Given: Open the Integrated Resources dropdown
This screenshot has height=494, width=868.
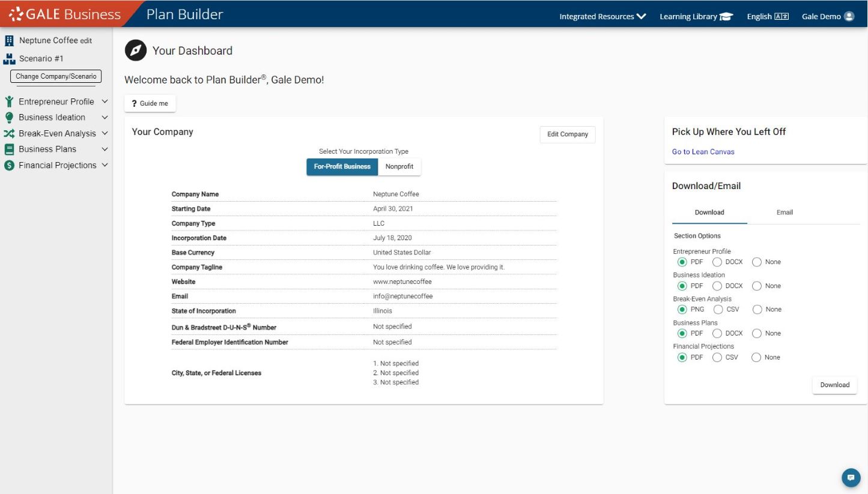Looking at the screenshot, I should tap(602, 17).
